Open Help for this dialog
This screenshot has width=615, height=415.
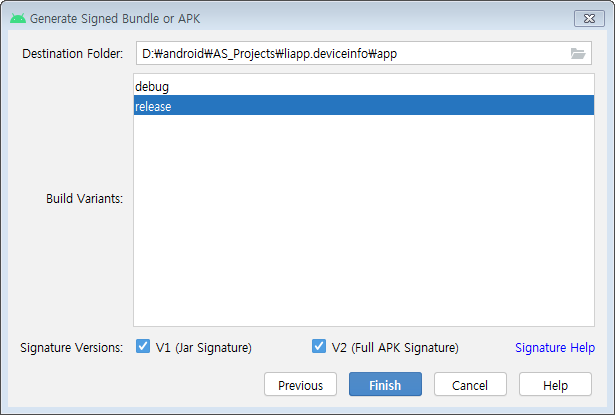(x=555, y=384)
